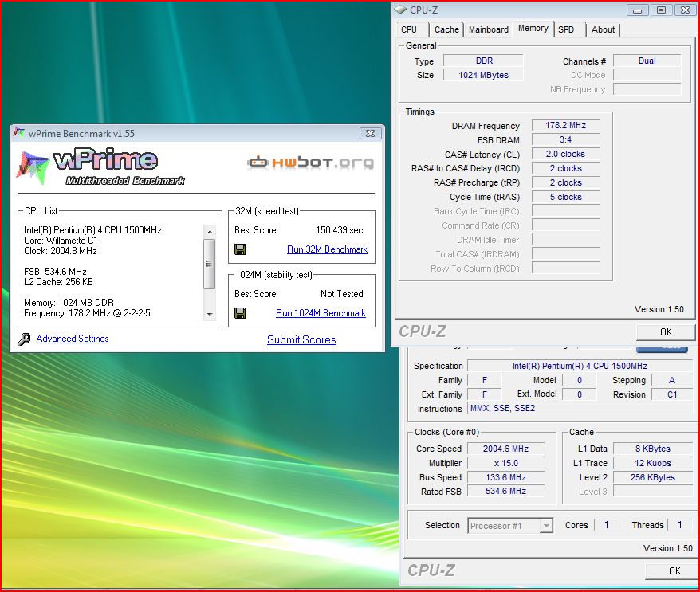Click the CPU List scroll up arrow
This screenshot has height=592, width=700.
[x=210, y=232]
